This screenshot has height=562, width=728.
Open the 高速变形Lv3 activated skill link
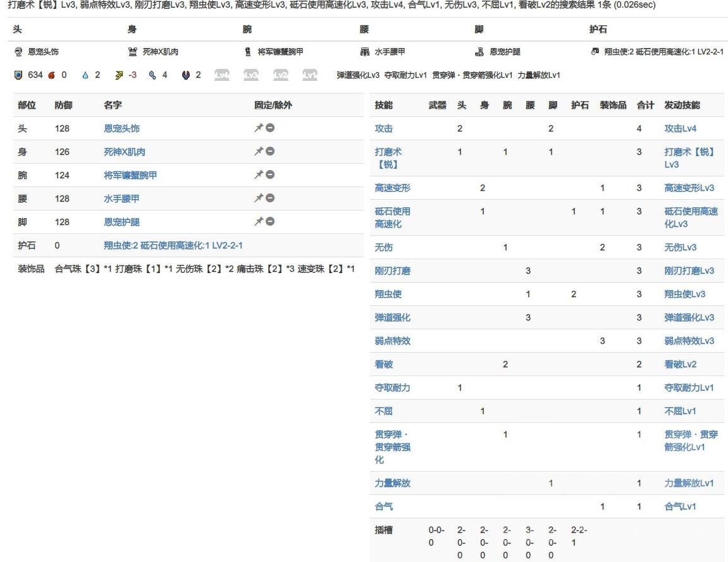[689, 188]
